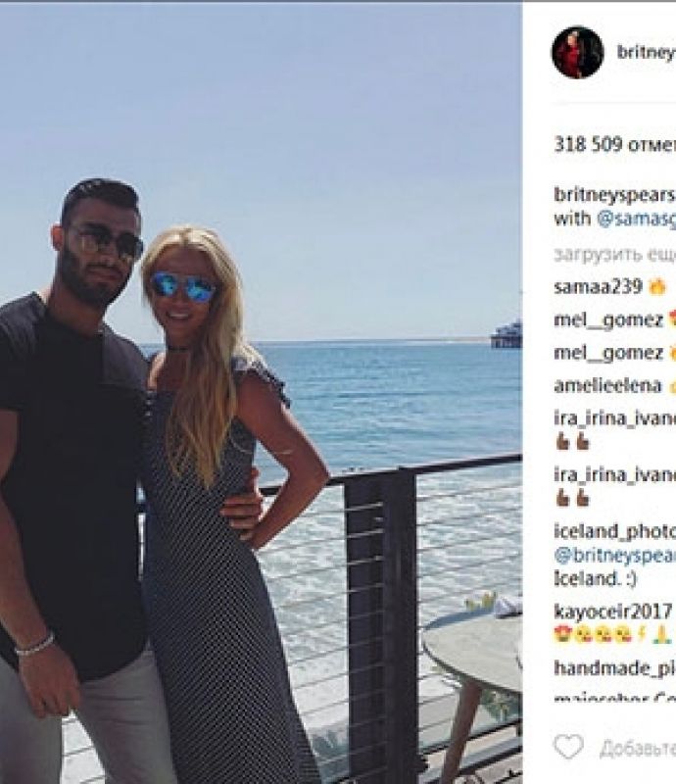Open kayoceir2017 commenter profile
The height and width of the screenshot is (784, 676).
pyautogui.click(x=612, y=612)
